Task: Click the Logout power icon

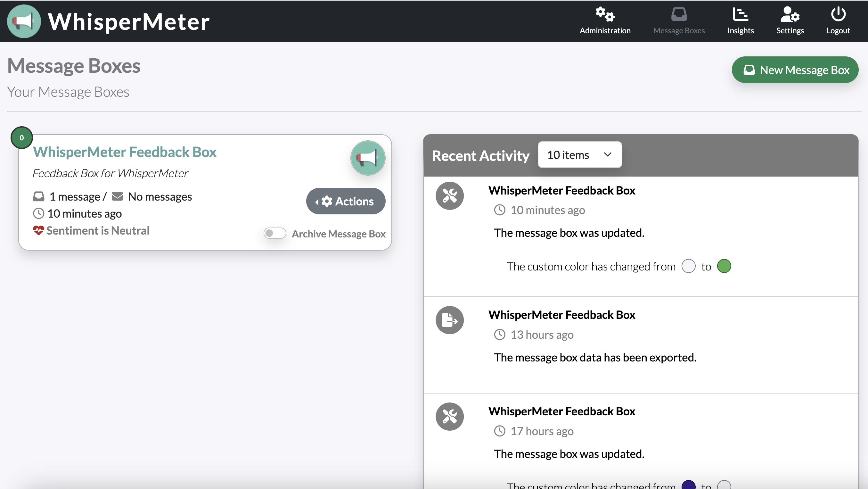Action: point(838,14)
